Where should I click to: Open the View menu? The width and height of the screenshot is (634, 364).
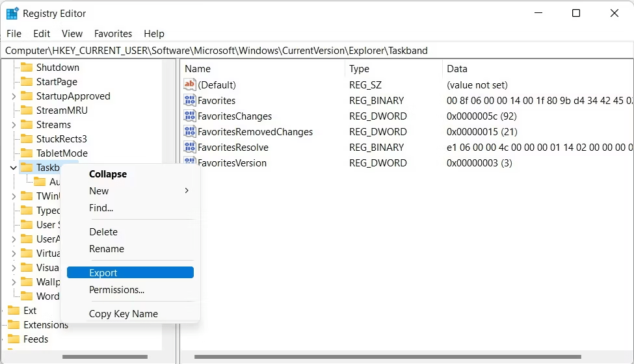[72, 34]
